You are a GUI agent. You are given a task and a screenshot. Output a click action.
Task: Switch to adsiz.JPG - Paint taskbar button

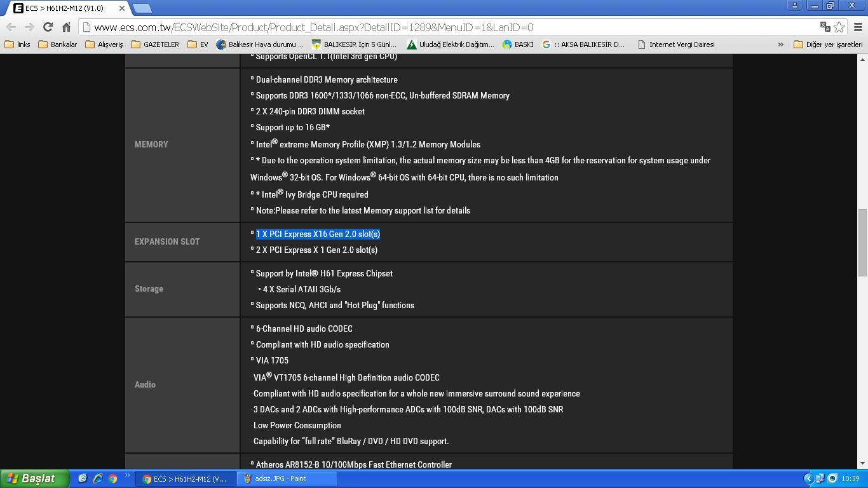coord(287,479)
